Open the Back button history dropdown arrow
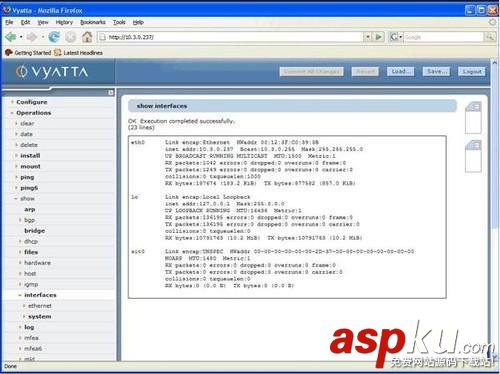This screenshot has width=500, height=374. coord(21,37)
